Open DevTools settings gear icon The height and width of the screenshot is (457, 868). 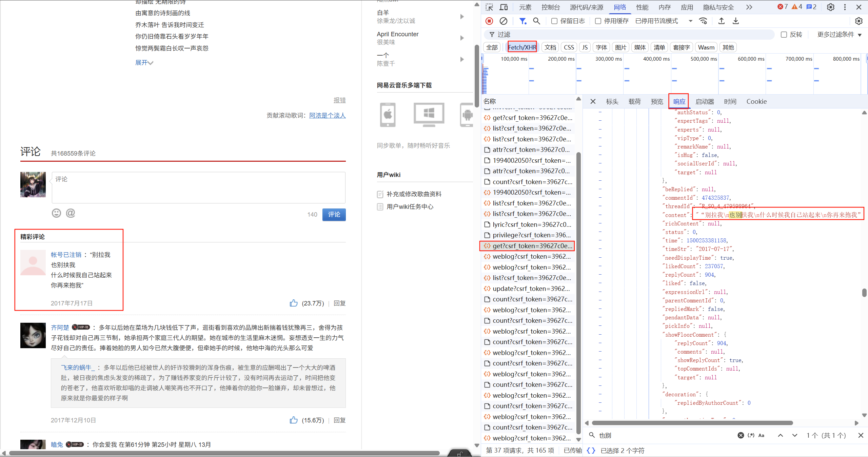(830, 7)
